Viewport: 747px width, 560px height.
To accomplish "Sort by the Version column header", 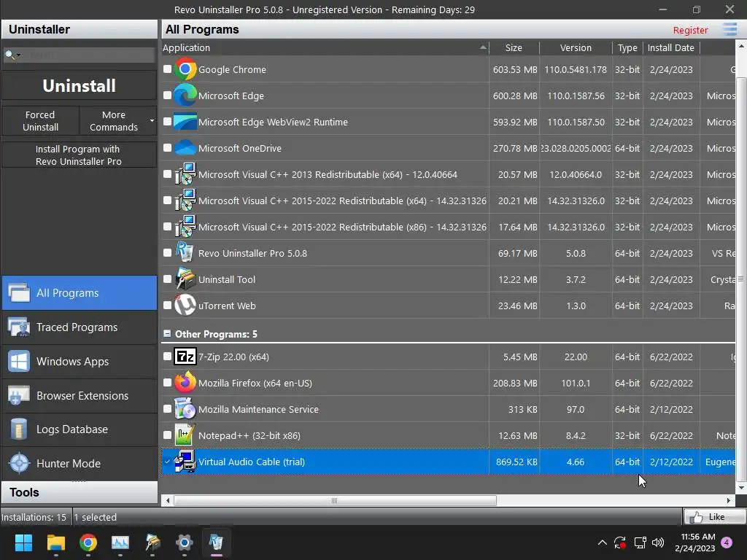I will (x=576, y=47).
